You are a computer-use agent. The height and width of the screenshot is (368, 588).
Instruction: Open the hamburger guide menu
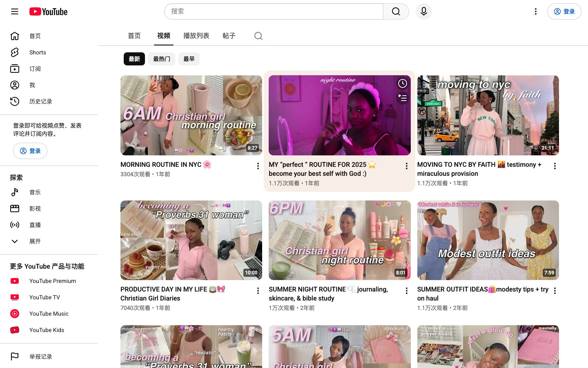pyautogui.click(x=15, y=11)
